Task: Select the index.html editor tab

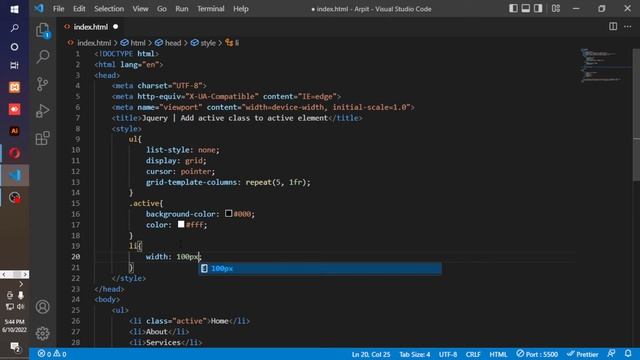Action: 91,27
